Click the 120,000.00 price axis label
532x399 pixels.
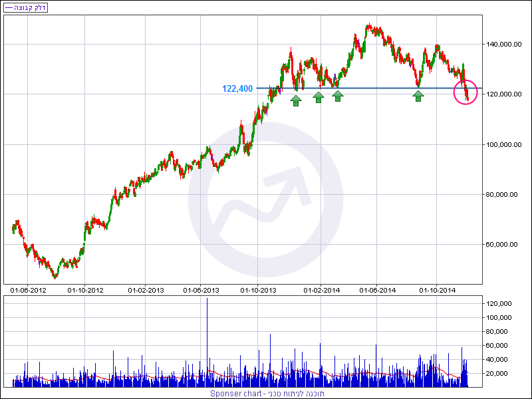click(503, 94)
